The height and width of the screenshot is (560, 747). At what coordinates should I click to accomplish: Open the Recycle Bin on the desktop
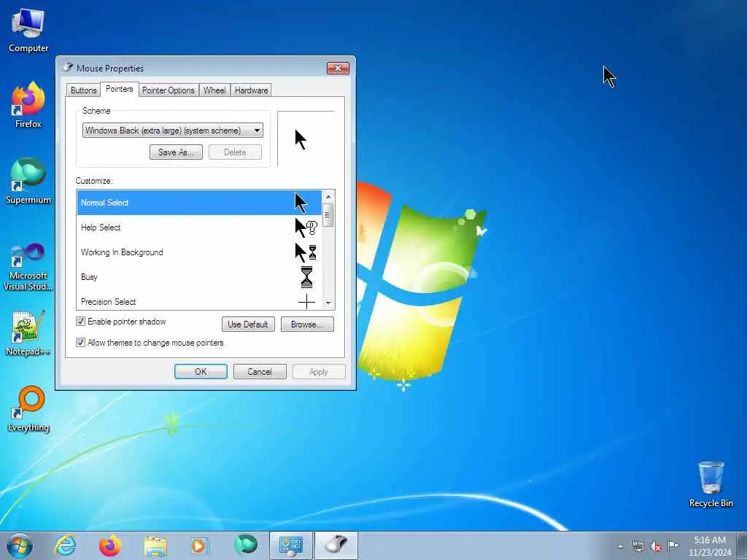pos(711,484)
